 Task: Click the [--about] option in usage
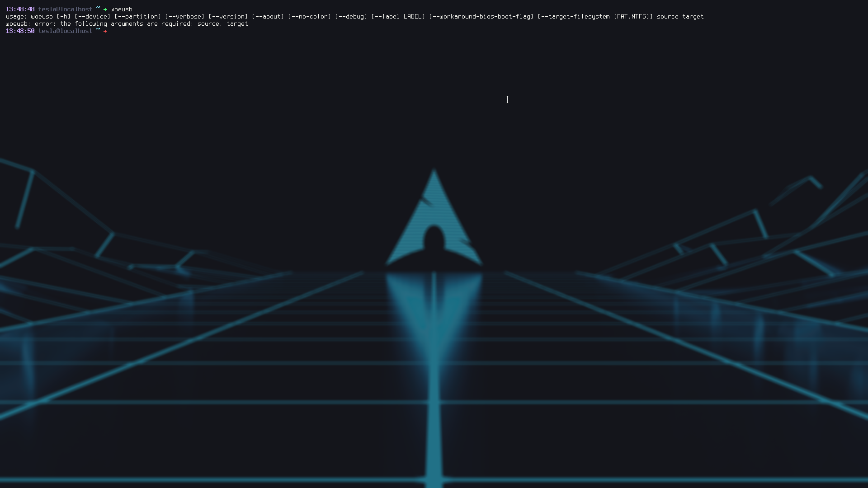pyautogui.click(x=268, y=17)
